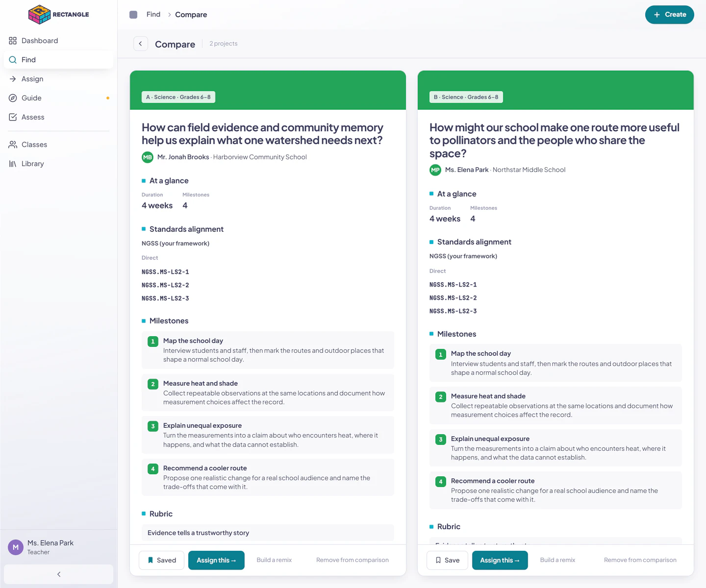The height and width of the screenshot is (588, 706).
Task: Assign the pollinators project B
Action: tap(500, 560)
